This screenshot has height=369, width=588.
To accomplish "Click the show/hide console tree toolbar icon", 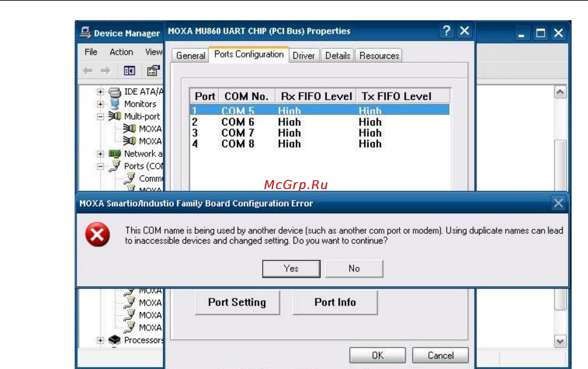I will pyautogui.click(x=129, y=70).
